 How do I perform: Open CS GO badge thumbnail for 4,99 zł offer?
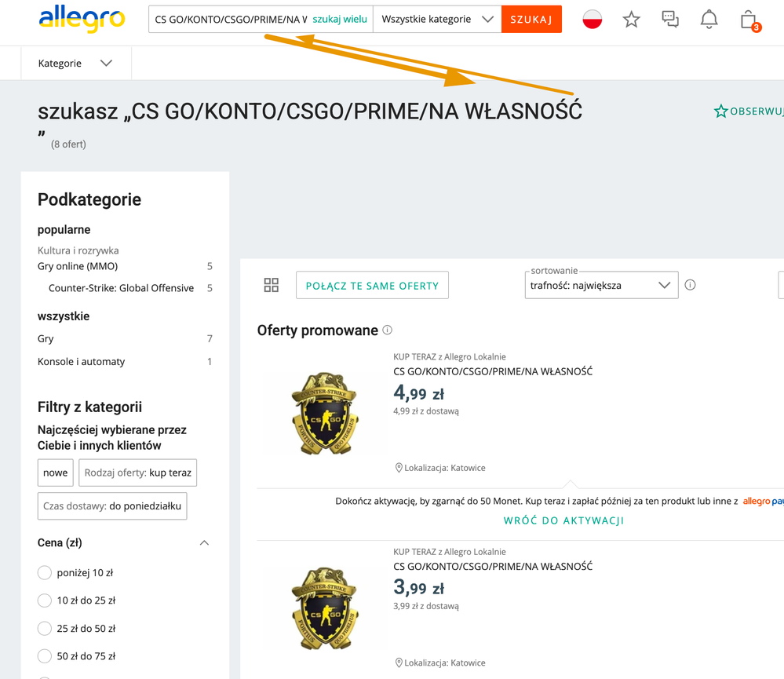[325, 413]
